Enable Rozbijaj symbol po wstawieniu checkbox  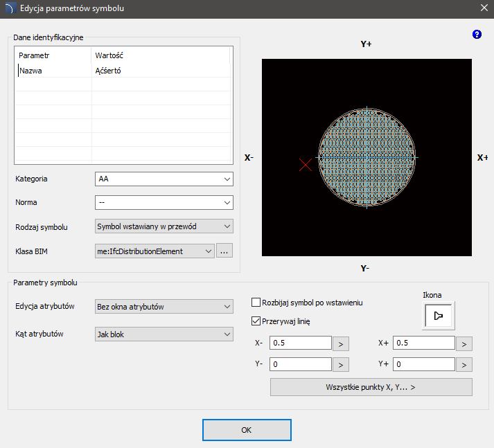coord(255,303)
